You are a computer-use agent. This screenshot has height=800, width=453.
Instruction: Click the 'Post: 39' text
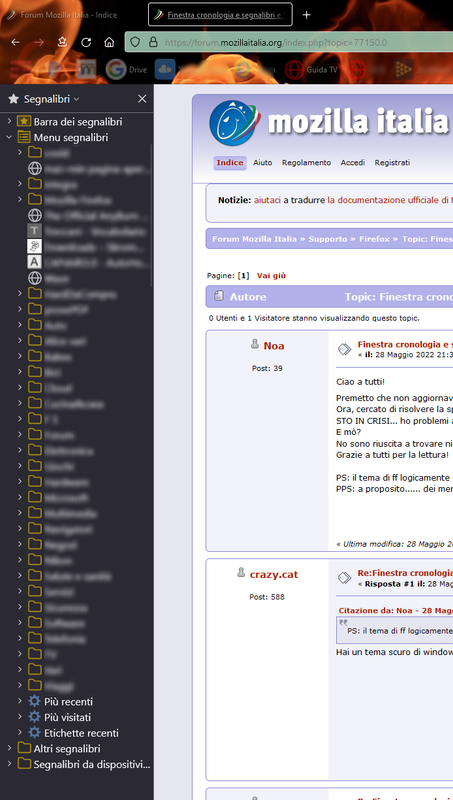point(267,368)
